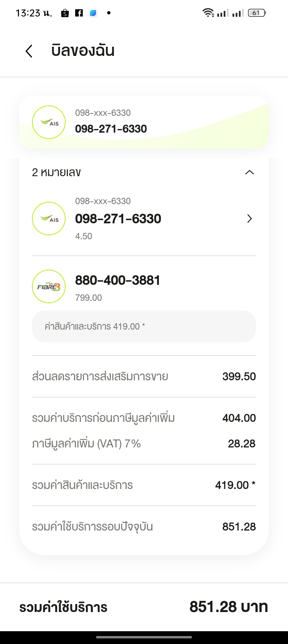Screen dimensions: 288x644
Task: Tap the รวมค่าสินค้าและบริการ 419.00 row
Action: pyautogui.click(x=144, y=485)
